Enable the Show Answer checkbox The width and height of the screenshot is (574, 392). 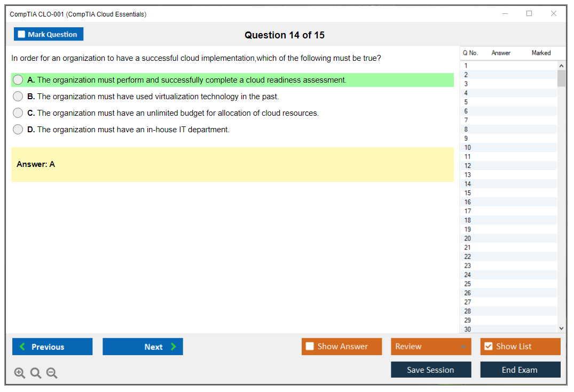310,347
